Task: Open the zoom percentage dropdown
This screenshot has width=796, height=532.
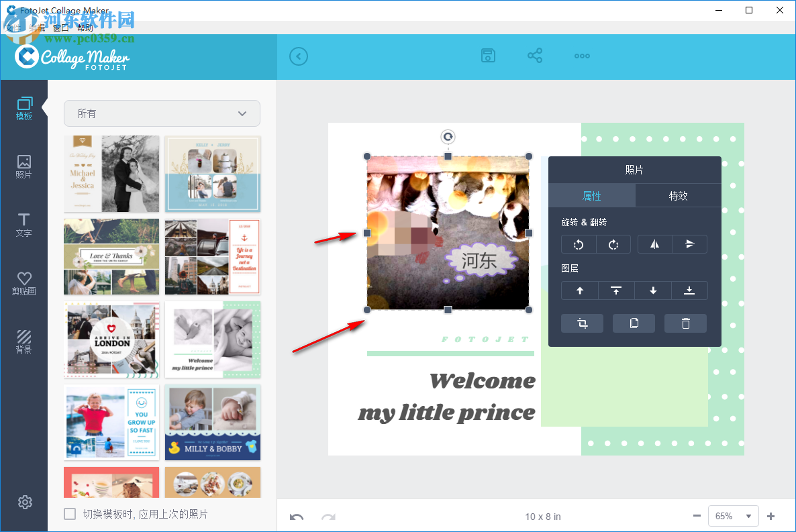Action: tap(733, 516)
